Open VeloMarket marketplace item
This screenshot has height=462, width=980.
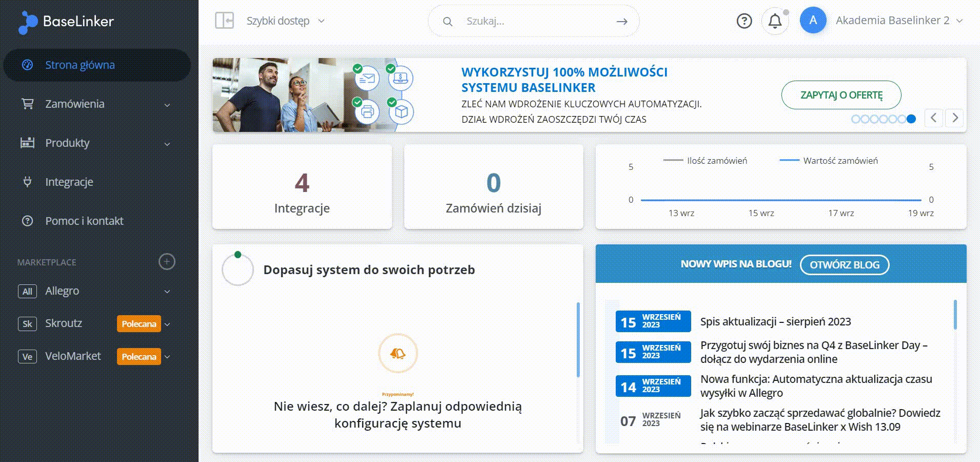coord(73,356)
